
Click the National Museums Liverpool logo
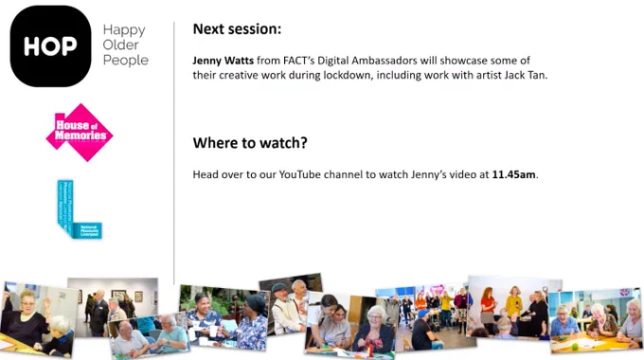tap(80, 209)
